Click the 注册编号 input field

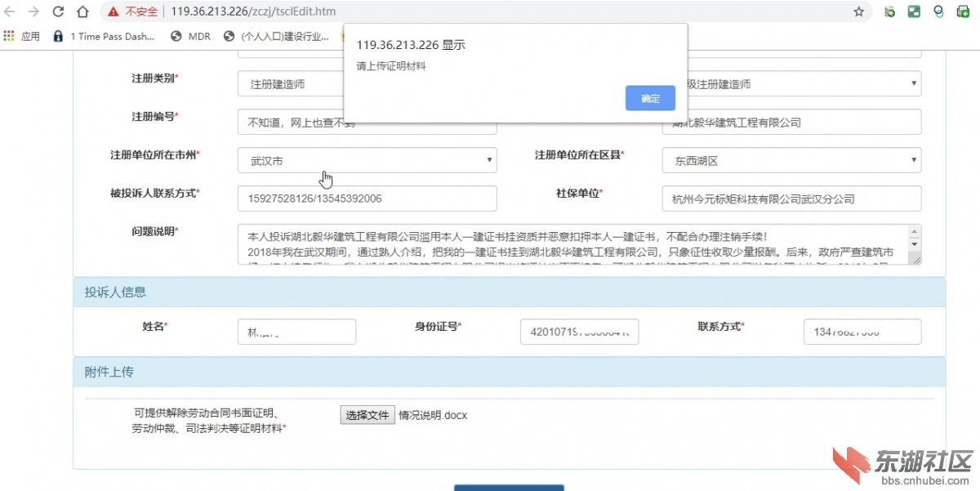[367, 122]
